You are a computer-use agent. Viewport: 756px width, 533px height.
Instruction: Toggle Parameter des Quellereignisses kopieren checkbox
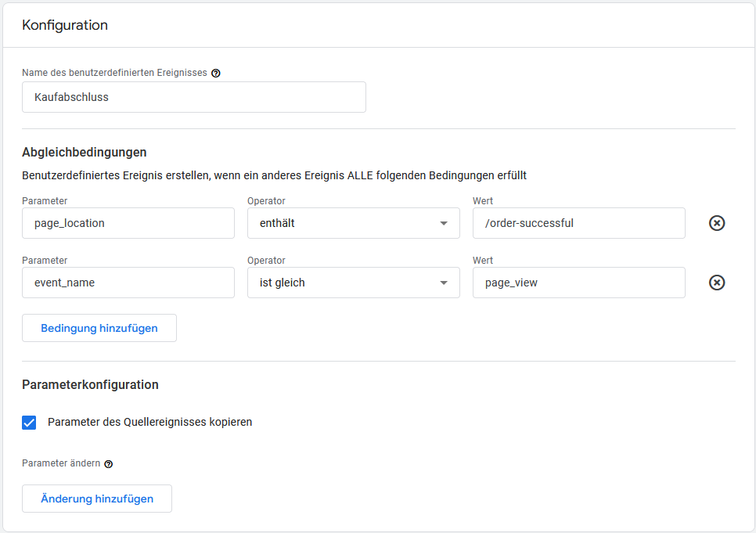29,423
